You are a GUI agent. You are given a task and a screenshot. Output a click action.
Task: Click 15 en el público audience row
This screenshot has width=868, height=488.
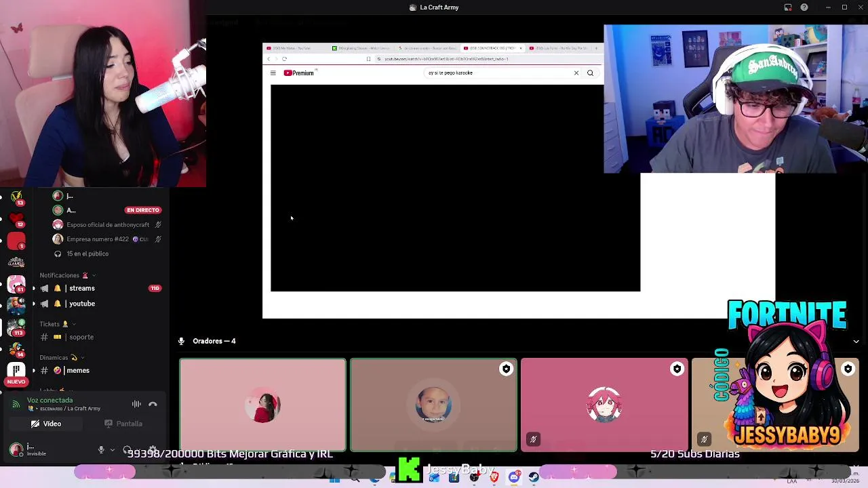pos(87,253)
